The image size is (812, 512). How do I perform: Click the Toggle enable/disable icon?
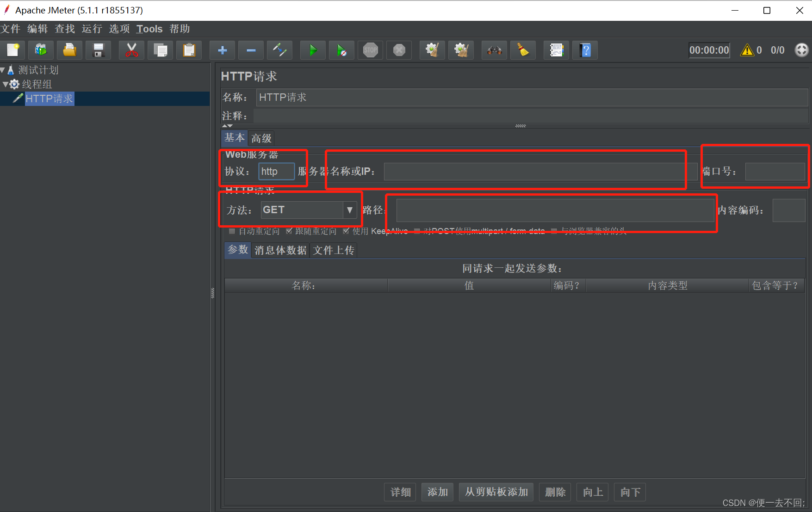pyautogui.click(x=280, y=50)
